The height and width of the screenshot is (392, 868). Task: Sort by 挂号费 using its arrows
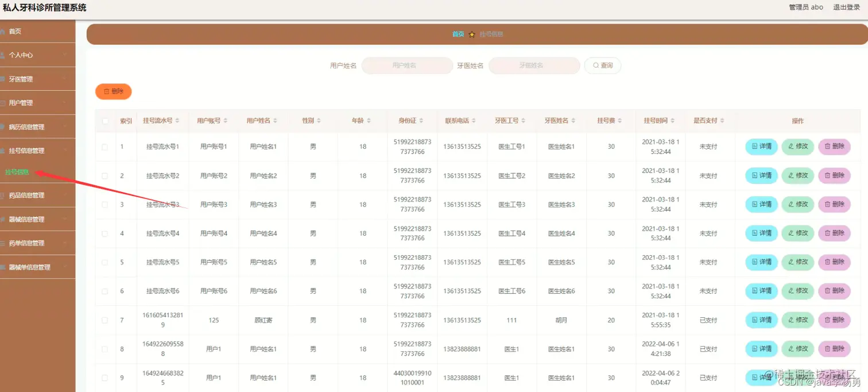tap(620, 121)
